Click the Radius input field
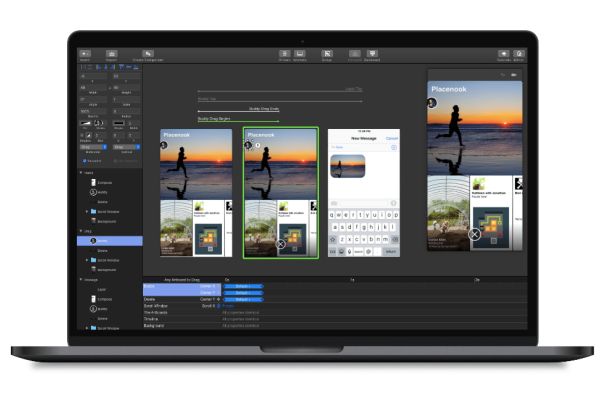Viewport: 600px width, 400px height. click(126, 111)
